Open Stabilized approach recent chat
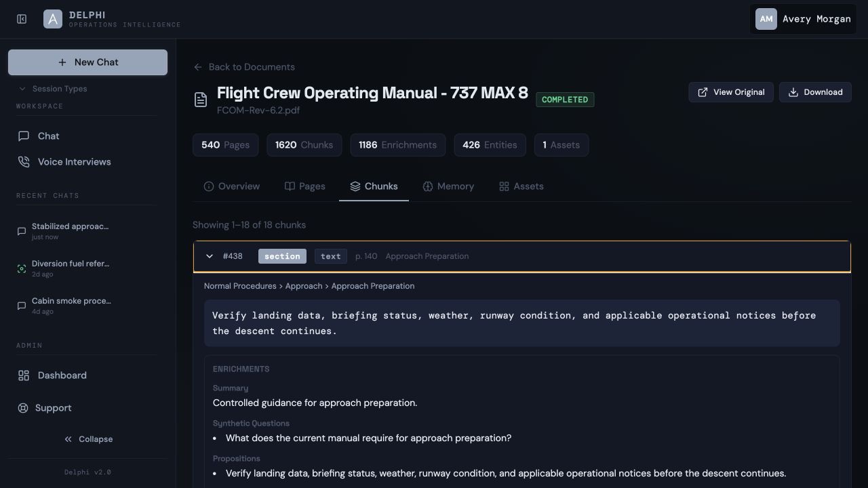Image resolution: width=868 pixels, height=488 pixels. [x=87, y=231]
